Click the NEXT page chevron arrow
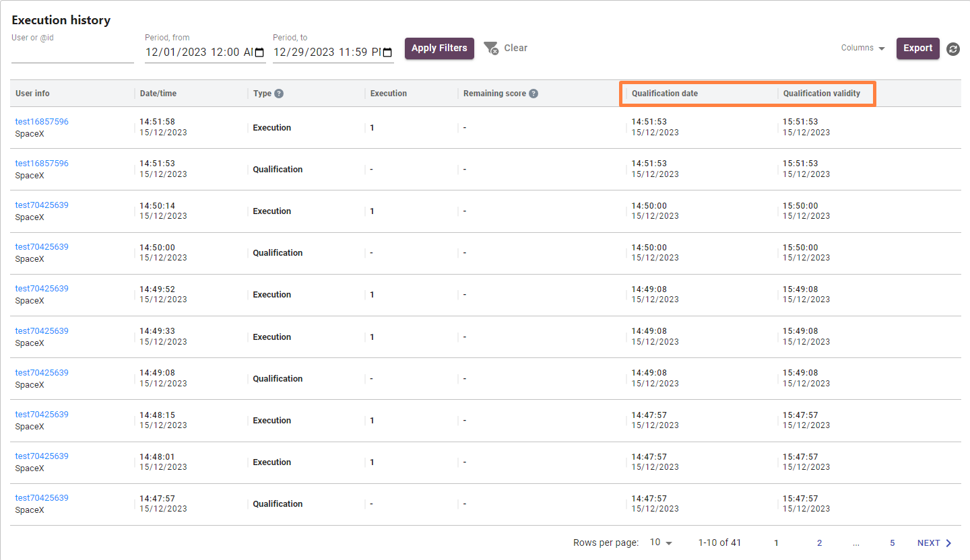970x560 pixels. (x=948, y=543)
